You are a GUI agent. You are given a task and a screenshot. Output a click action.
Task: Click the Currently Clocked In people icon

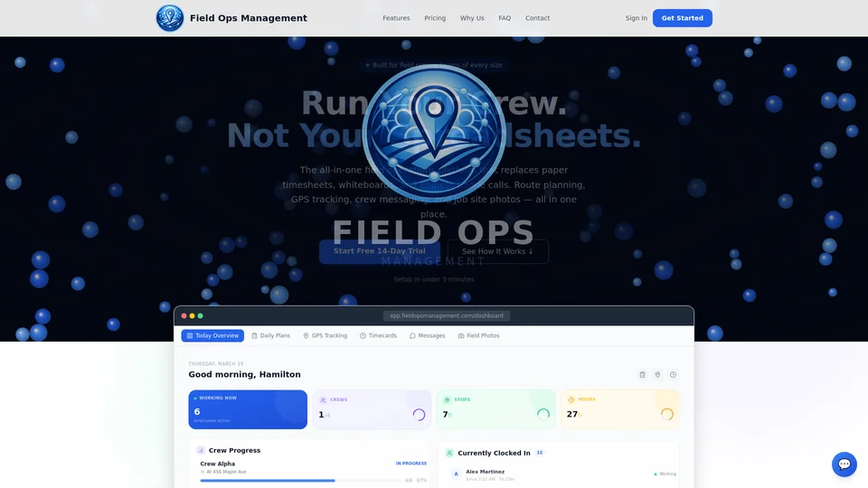pos(449,453)
